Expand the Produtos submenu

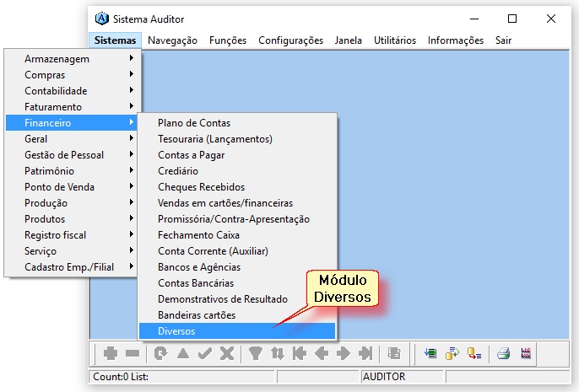click(71, 219)
